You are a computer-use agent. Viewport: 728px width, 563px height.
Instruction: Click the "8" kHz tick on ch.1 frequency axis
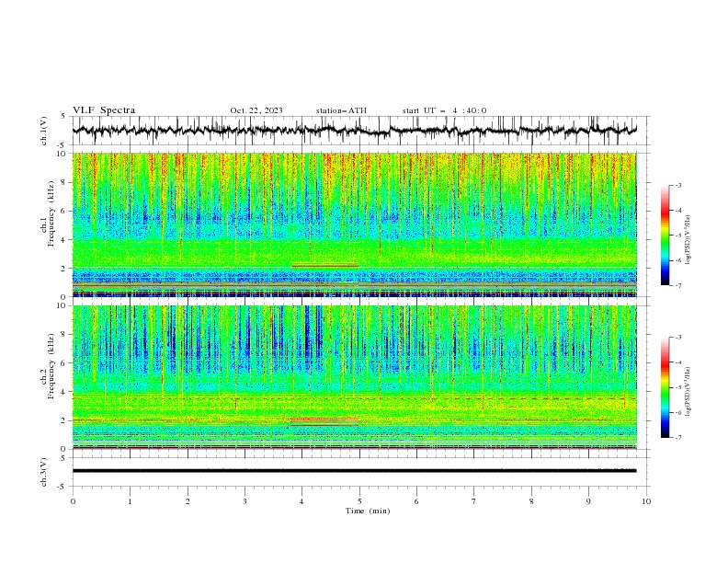(x=63, y=182)
